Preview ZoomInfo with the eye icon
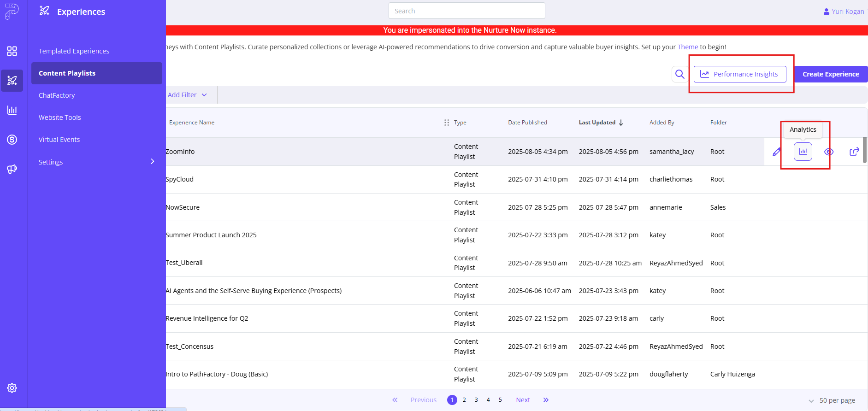 tap(829, 152)
